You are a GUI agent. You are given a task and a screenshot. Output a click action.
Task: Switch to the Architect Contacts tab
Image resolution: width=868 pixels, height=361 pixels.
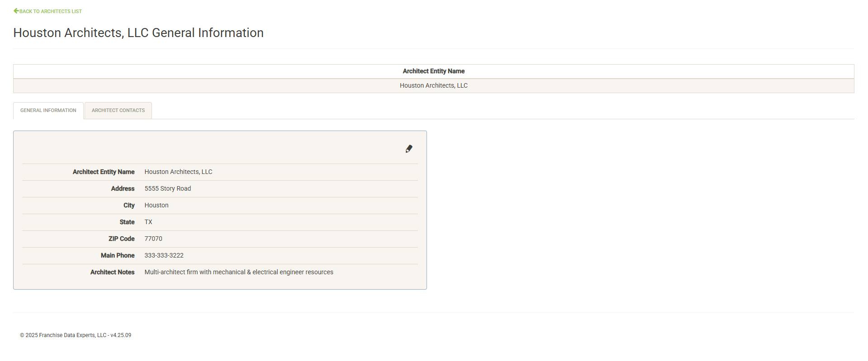[x=118, y=111]
